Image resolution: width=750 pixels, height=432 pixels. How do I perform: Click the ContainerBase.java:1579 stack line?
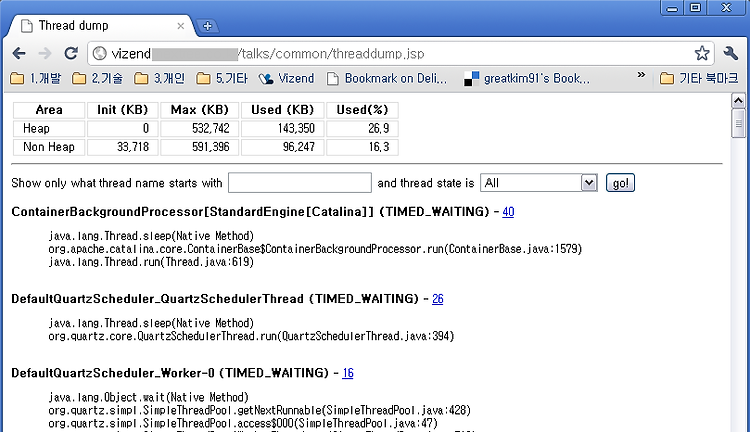click(x=315, y=249)
